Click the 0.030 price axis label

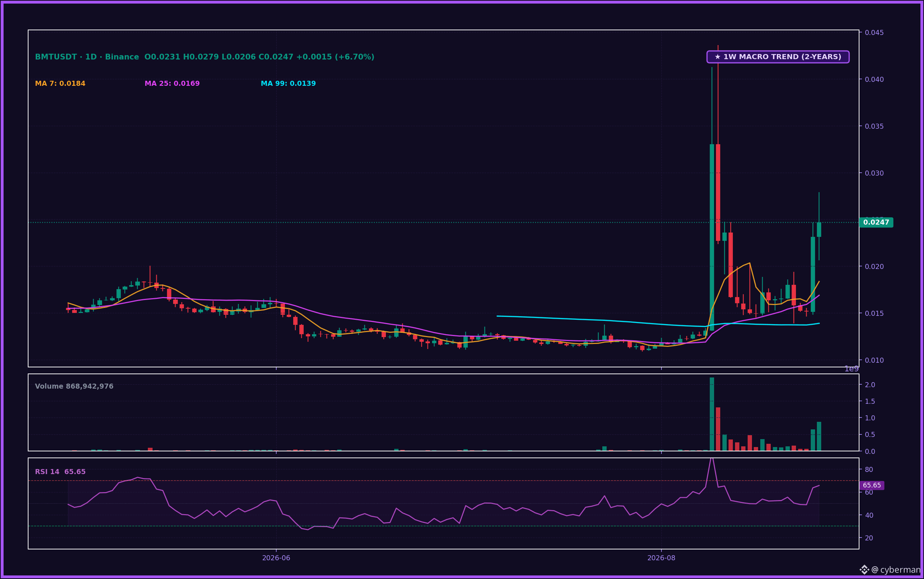coord(874,173)
